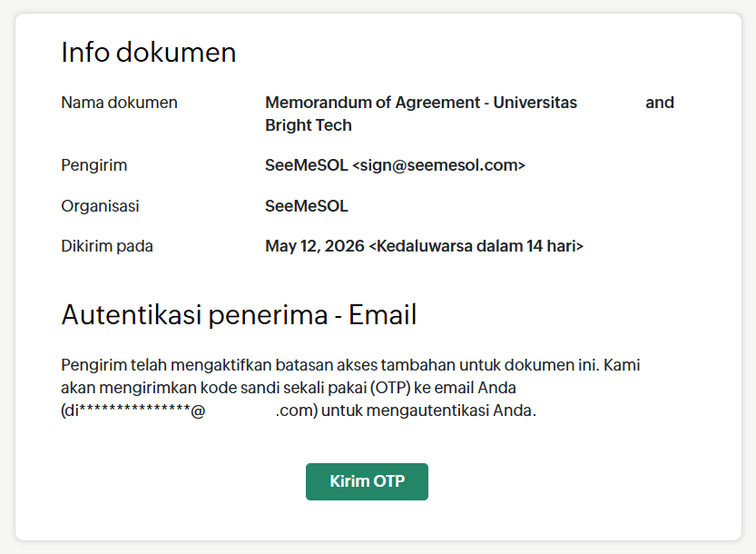The width and height of the screenshot is (756, 554).
Task: Click the Nama dokumen label
Action: [119, 103]
